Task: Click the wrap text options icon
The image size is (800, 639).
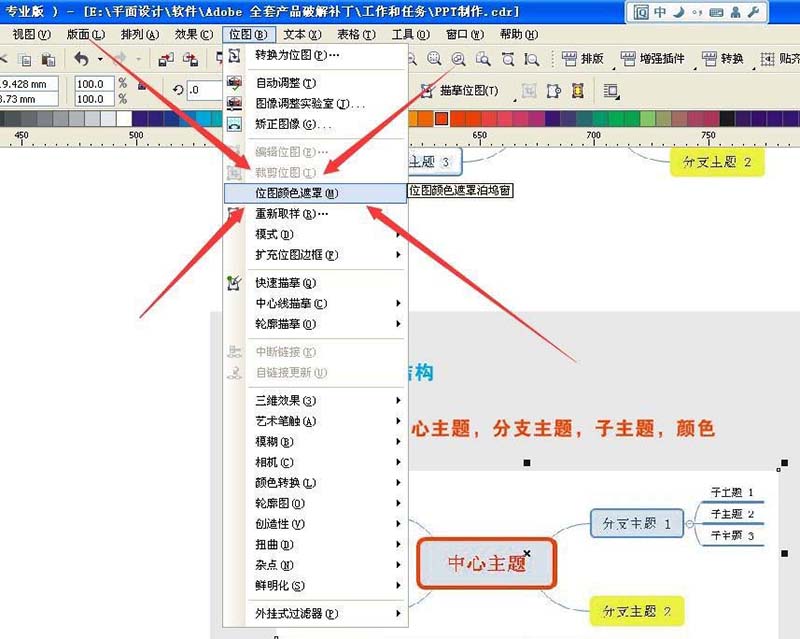Action: point(611,91)
